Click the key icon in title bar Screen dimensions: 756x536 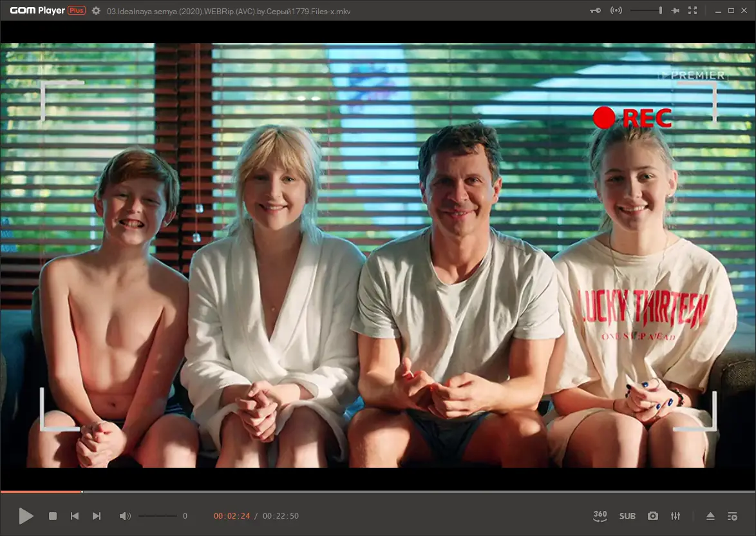[x=596, y=10]
